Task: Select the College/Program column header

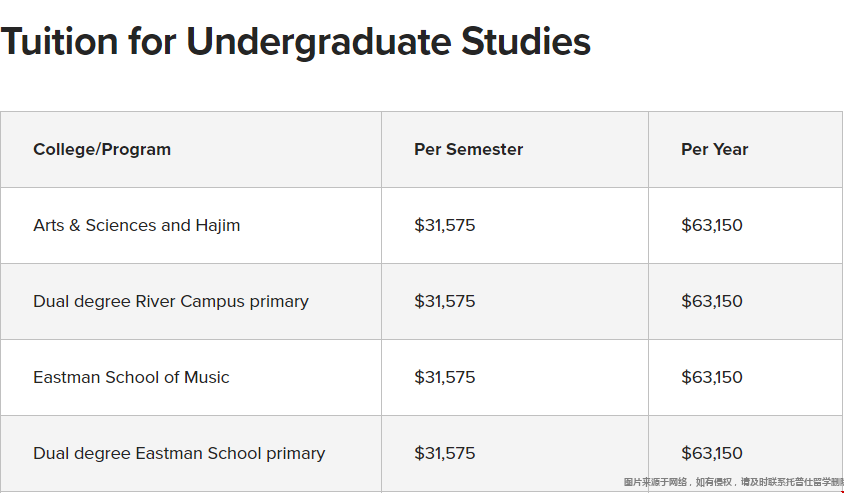Action: [x=102, y=149]
